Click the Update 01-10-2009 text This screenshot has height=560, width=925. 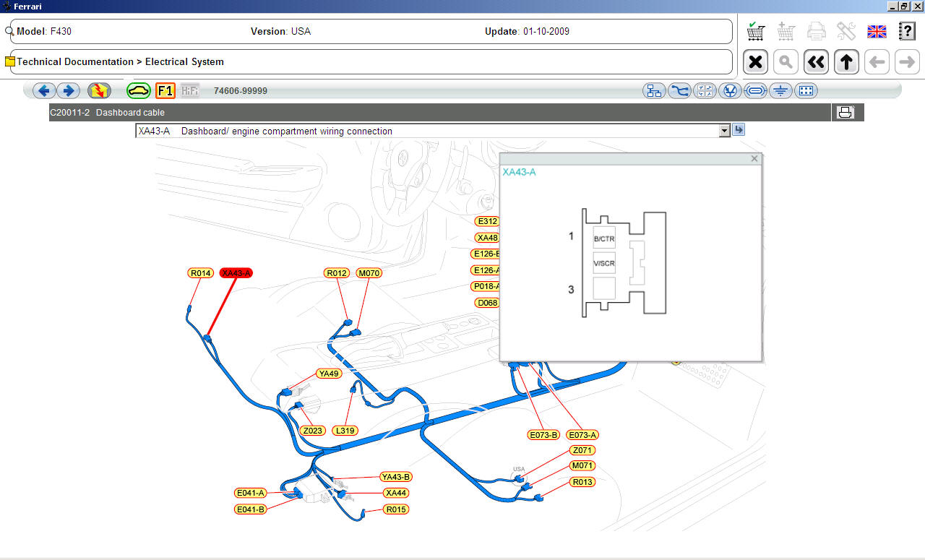pos(527,32)
